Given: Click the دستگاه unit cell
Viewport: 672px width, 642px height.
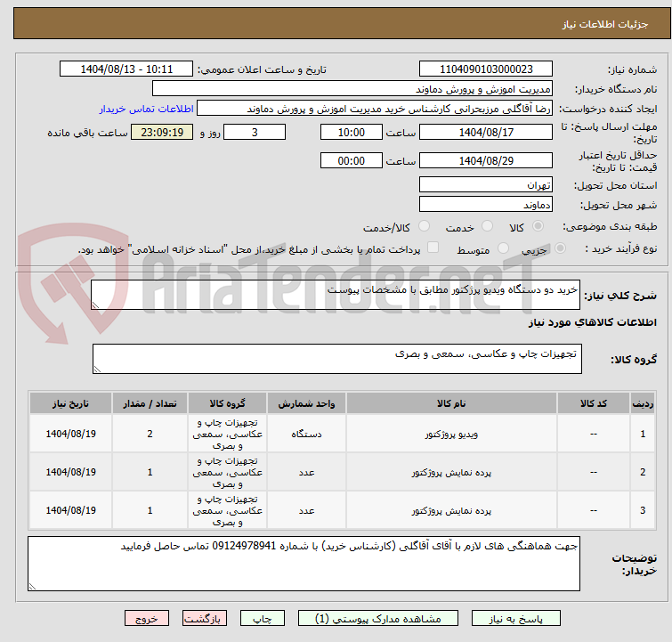Looking at the screenshot, I should click(x=306, y=434).
